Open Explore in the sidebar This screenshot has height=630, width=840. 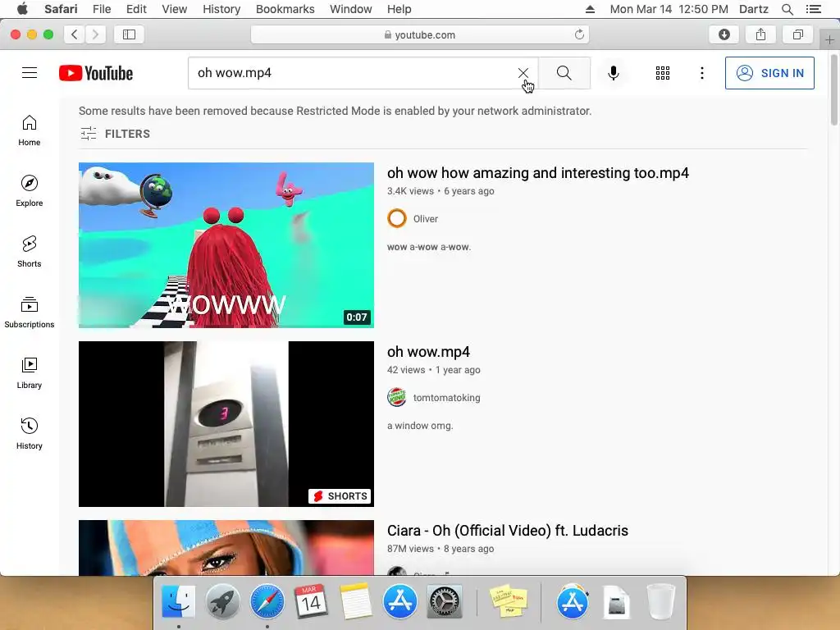(x=30, y=191)
